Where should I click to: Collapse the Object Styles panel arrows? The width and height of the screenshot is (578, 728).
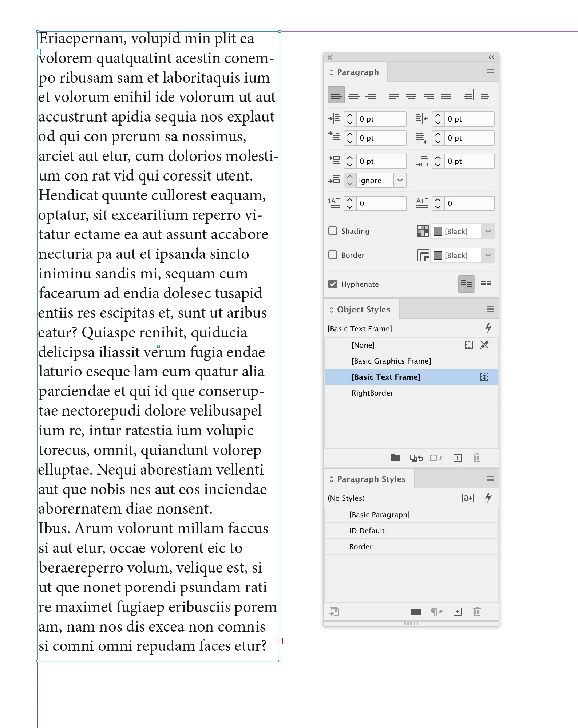click(x=331, y=309)
